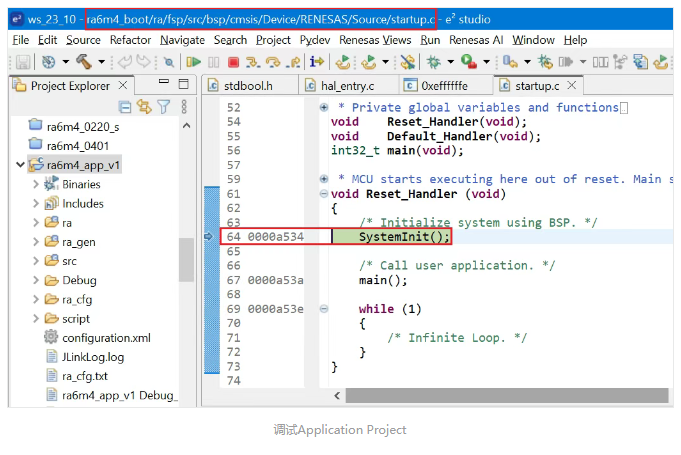Viewport: 681px width, 455px height.
Task: Click the Step Over icon
Action: pos(273,63)
